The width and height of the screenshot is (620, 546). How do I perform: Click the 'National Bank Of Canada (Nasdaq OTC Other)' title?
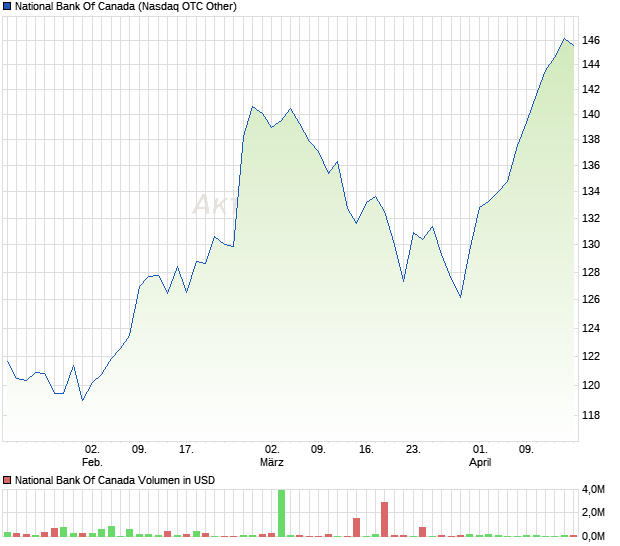point(126,6)
